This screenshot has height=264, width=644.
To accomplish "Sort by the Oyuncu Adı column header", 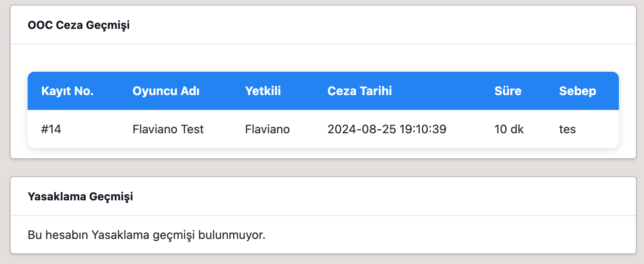I will pyautogui.click(x=166, y=91).
